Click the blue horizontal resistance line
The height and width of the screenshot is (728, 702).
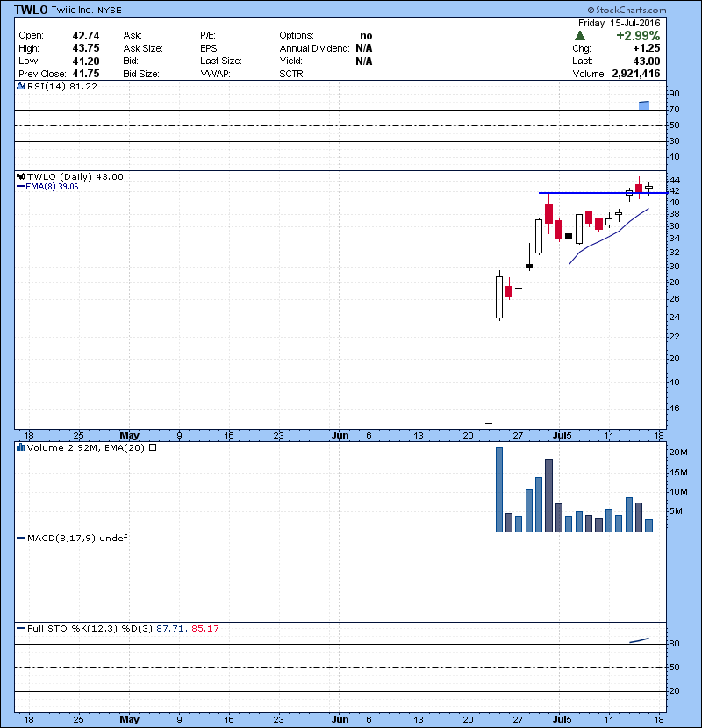603,193
